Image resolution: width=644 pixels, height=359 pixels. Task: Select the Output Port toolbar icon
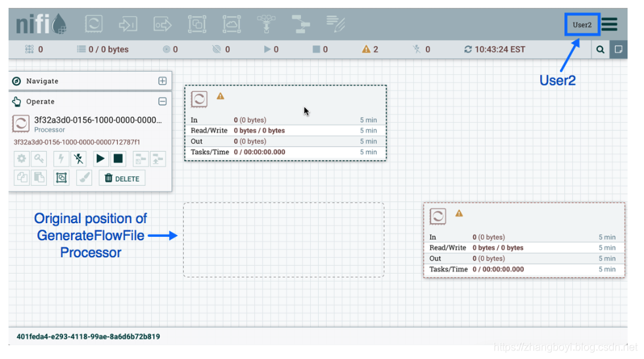click(x=163, y=24)
